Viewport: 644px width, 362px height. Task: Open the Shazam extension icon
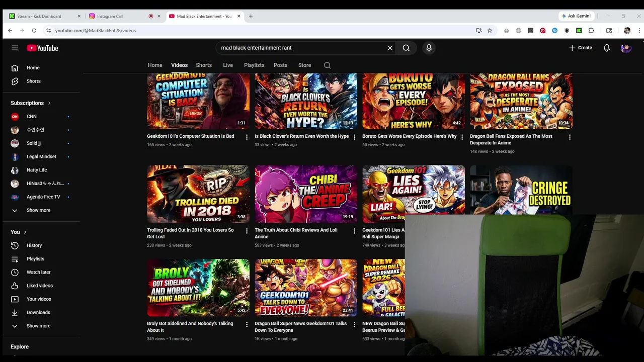click(x=555, y=31)
